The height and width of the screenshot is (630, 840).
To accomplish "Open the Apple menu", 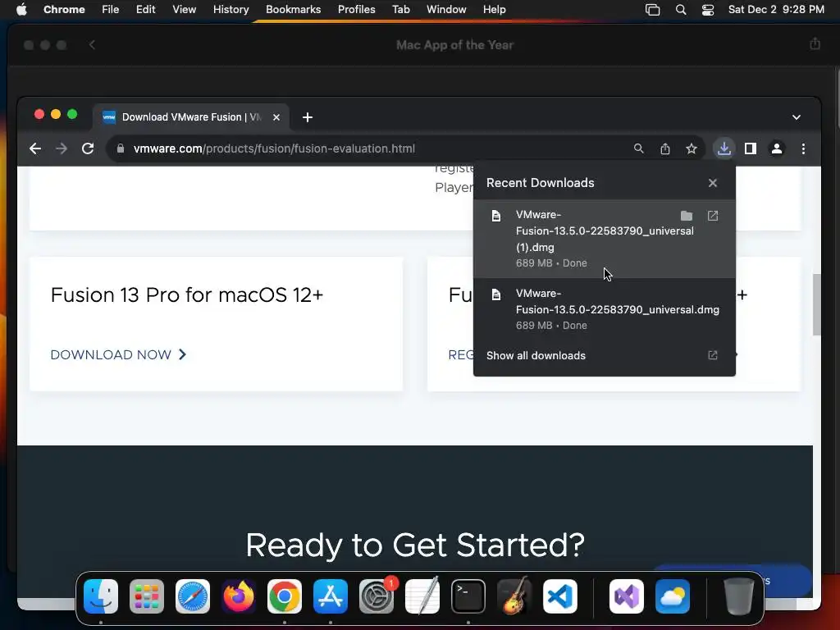I will (21, 10).
